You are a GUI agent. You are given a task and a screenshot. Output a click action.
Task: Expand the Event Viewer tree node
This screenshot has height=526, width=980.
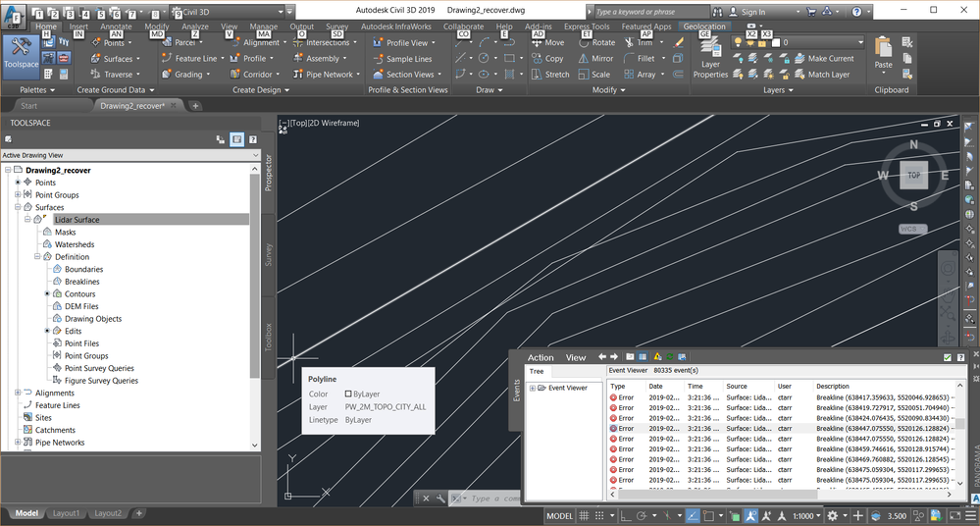533,388
